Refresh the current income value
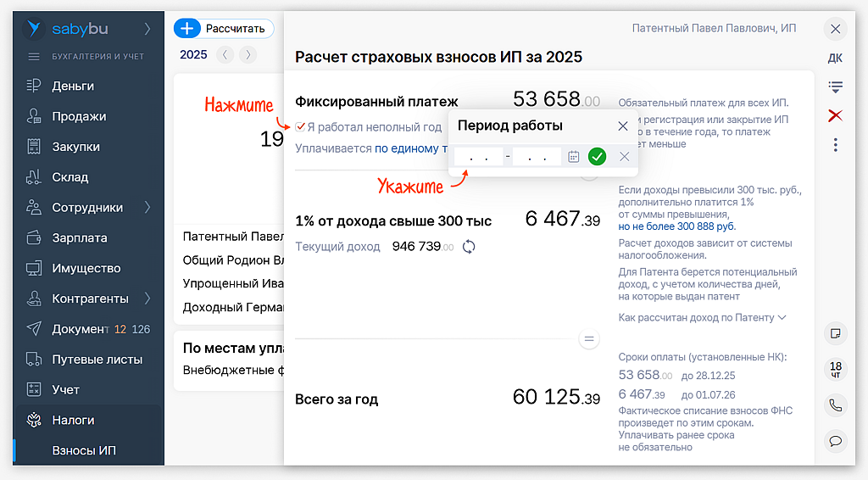 (x=469, y=247)
